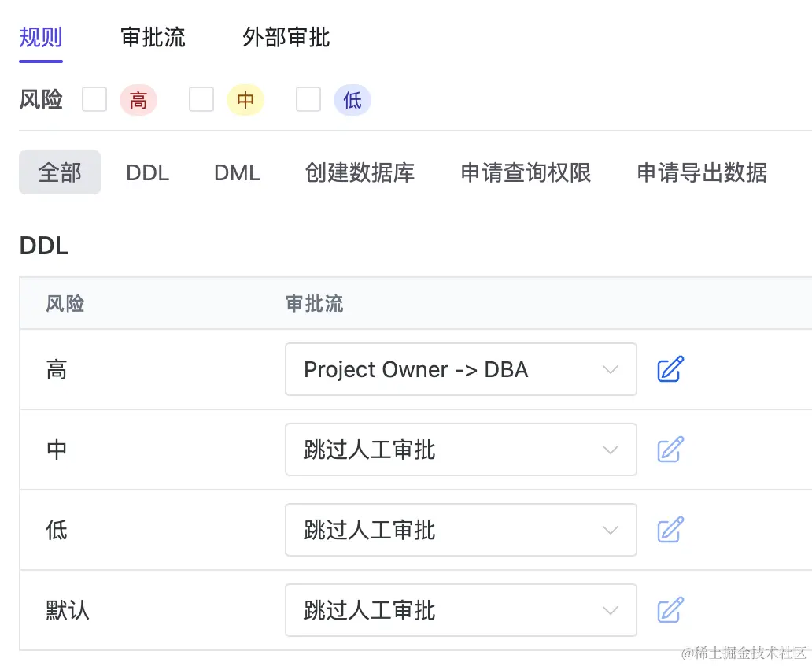Click the 申请查询权限 filter
The width and height of the screenshot is (812, 666).
[x=526, y=172]
